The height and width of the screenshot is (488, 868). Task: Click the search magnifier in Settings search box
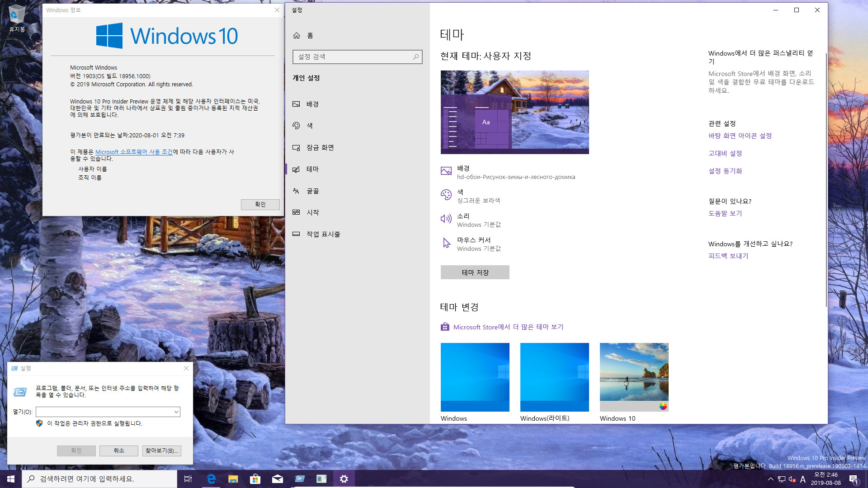pos(415,56)
